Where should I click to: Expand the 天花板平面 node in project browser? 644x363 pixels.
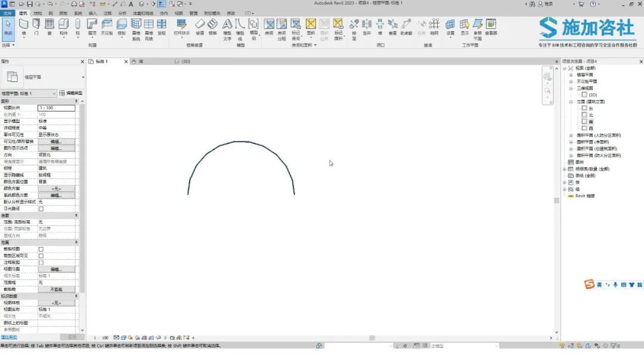point(571,81)
